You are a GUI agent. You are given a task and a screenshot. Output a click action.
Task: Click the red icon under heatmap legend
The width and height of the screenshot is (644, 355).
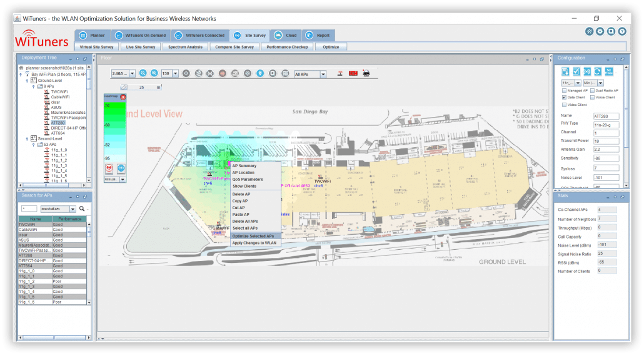click(109, 168)
